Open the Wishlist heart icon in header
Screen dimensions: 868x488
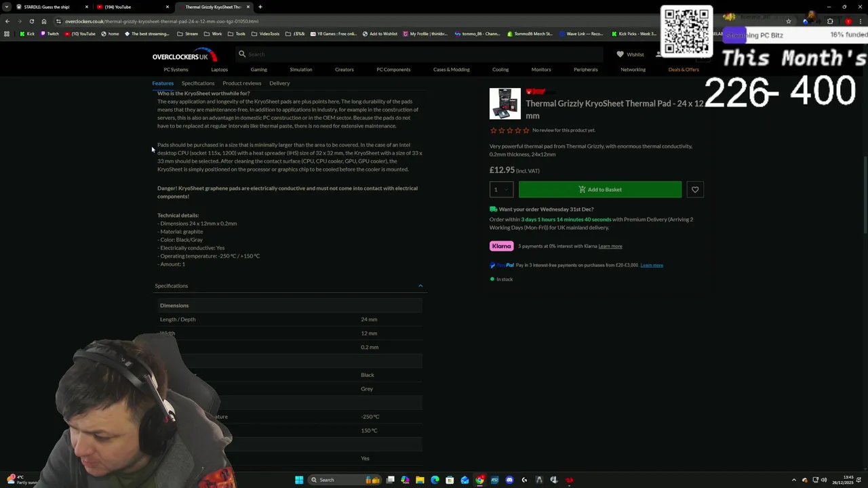[620, 54]
